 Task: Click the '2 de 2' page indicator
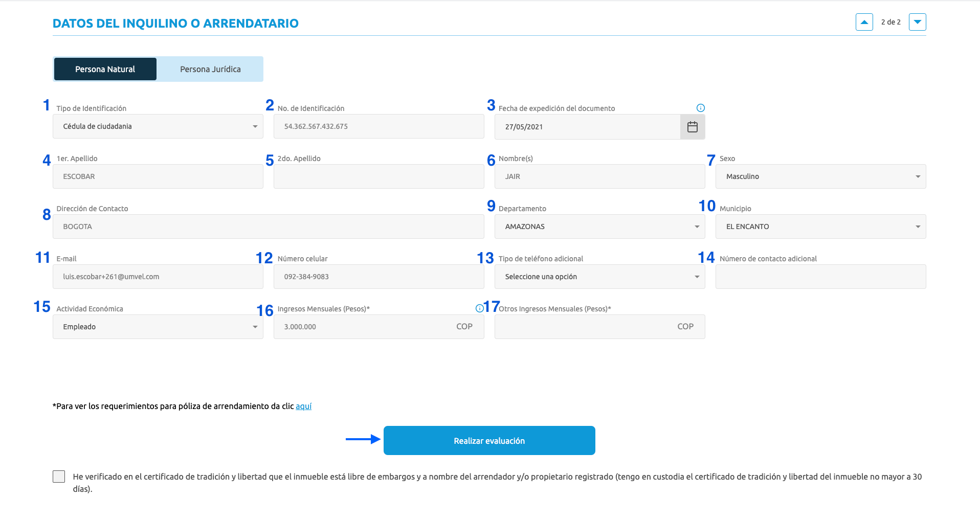891,22
